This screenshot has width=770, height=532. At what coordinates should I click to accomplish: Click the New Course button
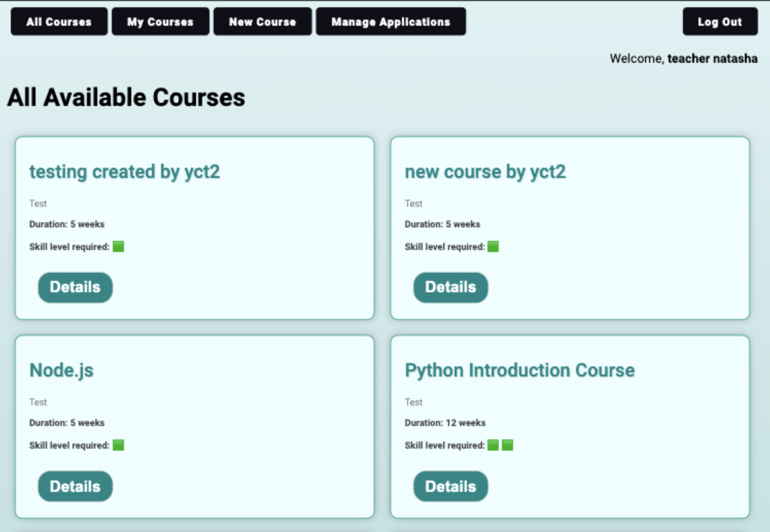pos(262,21)
